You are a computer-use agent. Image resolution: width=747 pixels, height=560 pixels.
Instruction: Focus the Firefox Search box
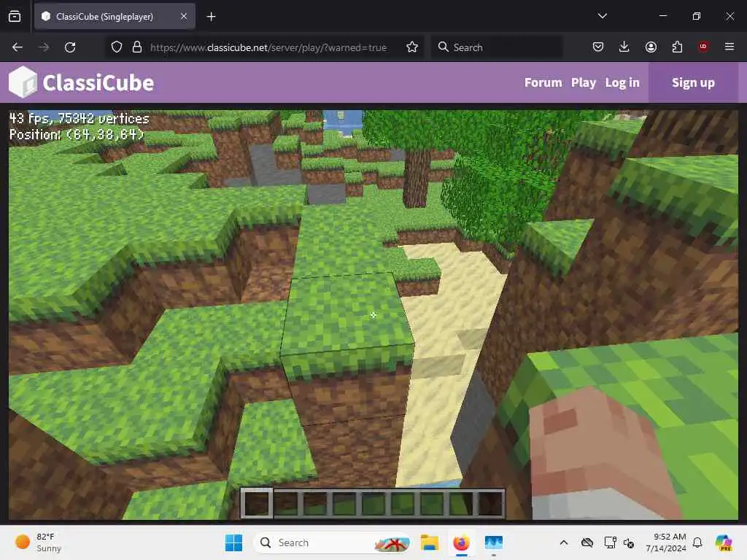pos(497,47)
